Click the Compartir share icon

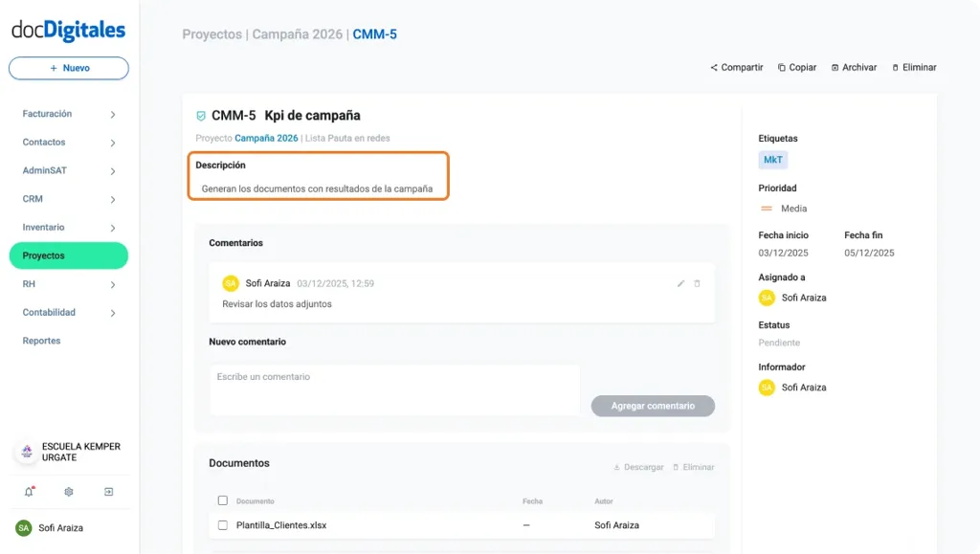(713, 67)
